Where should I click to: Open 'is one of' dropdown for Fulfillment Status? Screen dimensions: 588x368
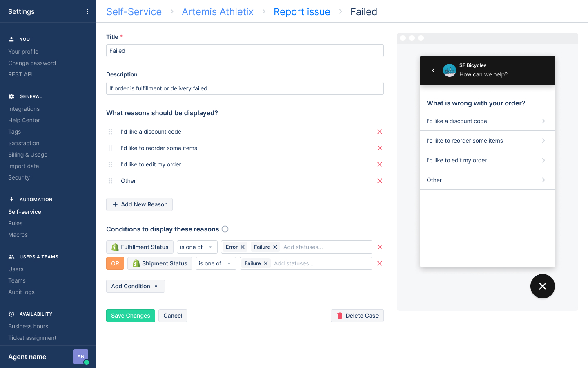(x=197, y=247)
